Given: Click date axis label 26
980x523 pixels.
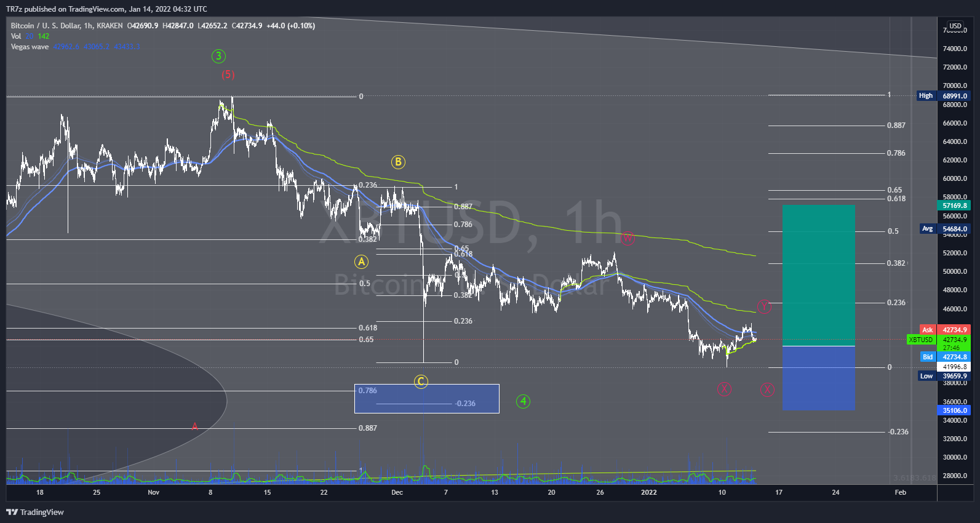Looking at the screenshot, I should tap(600, 492).
